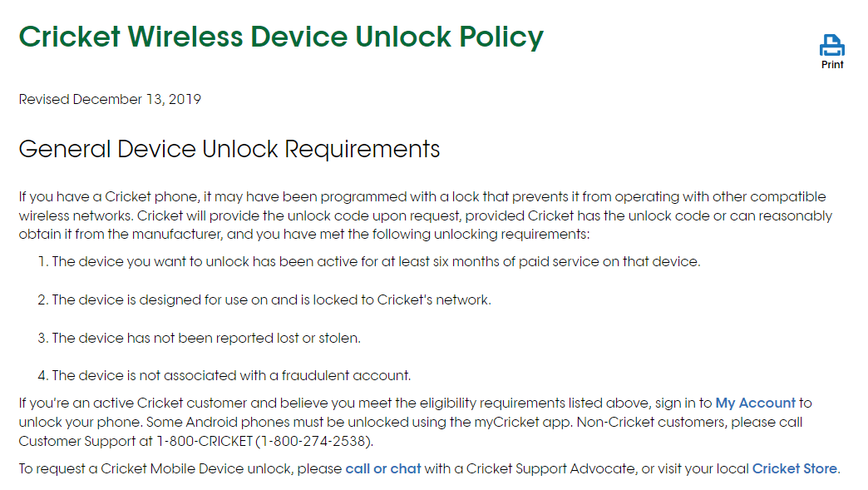The width and height of the screenshot is (868, 490).
Task: Visit the Cricket Store link
Action: tap(795, 468)
